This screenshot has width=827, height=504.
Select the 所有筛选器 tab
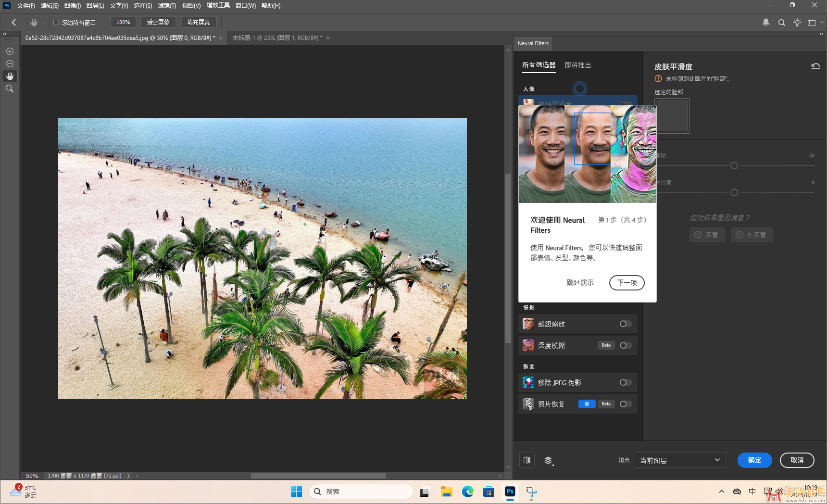coord(539,65)
